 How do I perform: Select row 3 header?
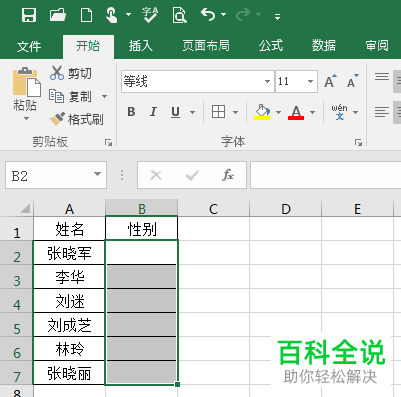click(17, 277)
